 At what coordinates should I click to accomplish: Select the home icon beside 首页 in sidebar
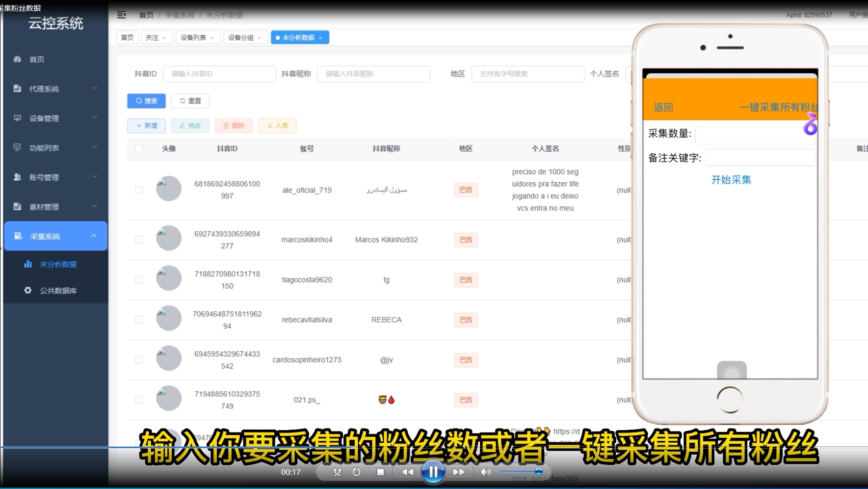coord(18,59)
